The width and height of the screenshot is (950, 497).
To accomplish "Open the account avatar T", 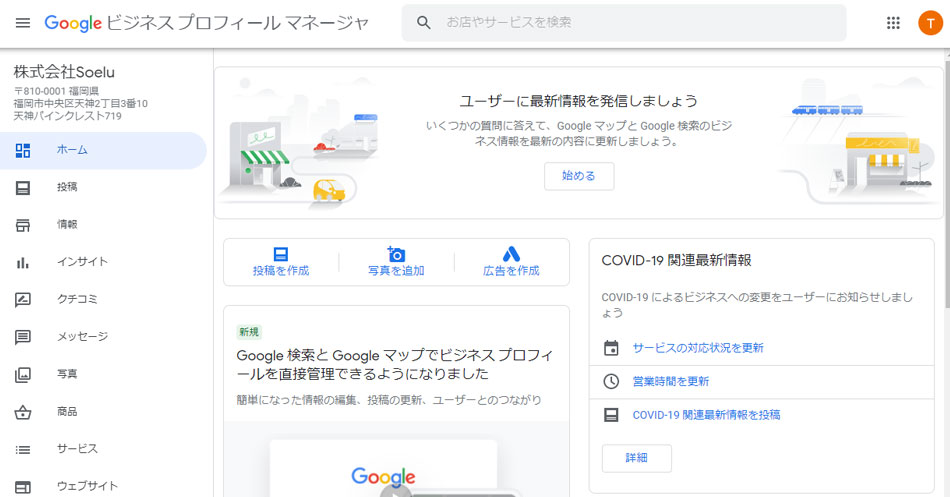I will click(x=930, y=23).
